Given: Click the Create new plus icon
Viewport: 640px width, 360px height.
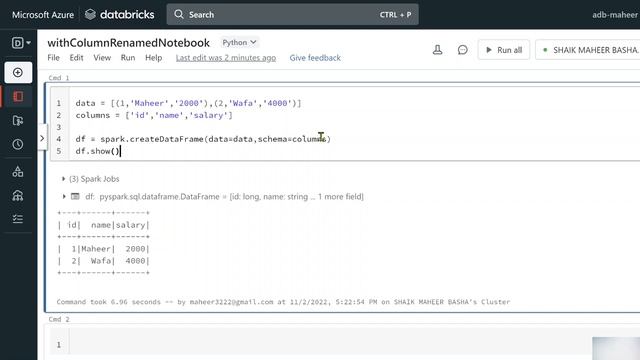Looking at the screenshot, I should (18, 73).
